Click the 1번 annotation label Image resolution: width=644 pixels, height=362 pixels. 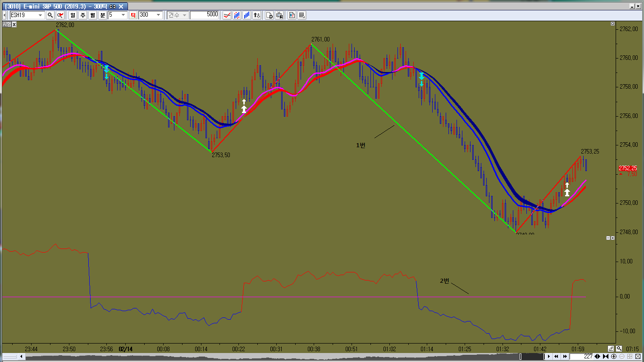coord(361,145)
